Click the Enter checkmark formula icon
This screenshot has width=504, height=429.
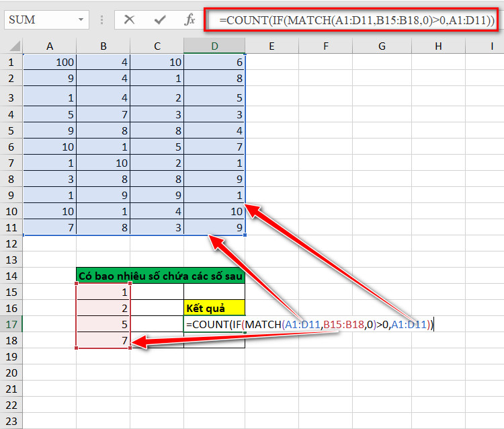tap(160, 19)
